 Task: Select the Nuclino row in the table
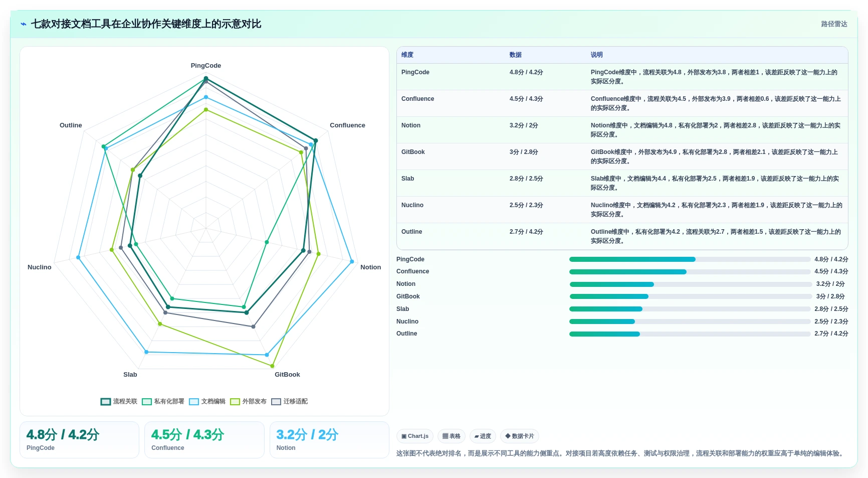(x=622, y=210)
